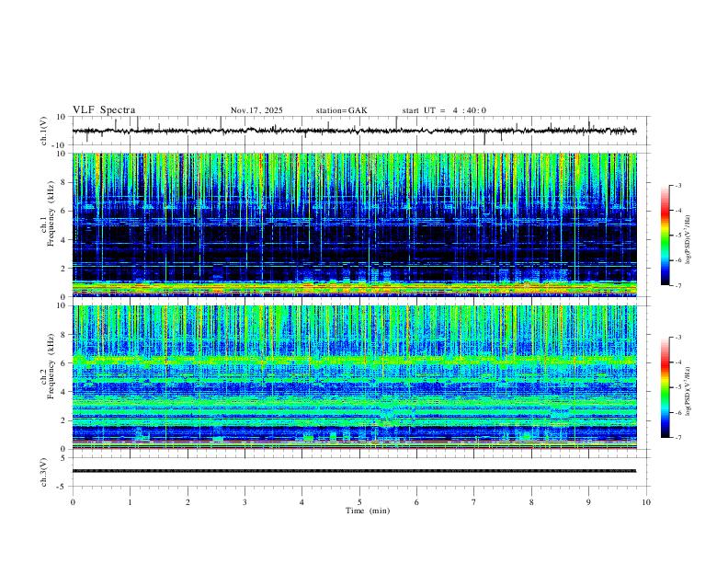Click time axis tick label 7
The width and height of the screenshot is (728, 563).
pyautogui.click(x=474, y=502)
